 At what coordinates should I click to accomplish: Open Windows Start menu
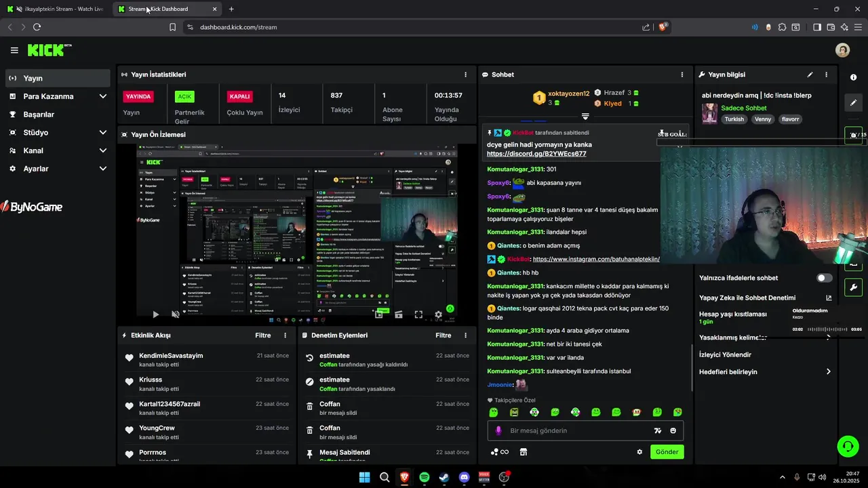364,477
